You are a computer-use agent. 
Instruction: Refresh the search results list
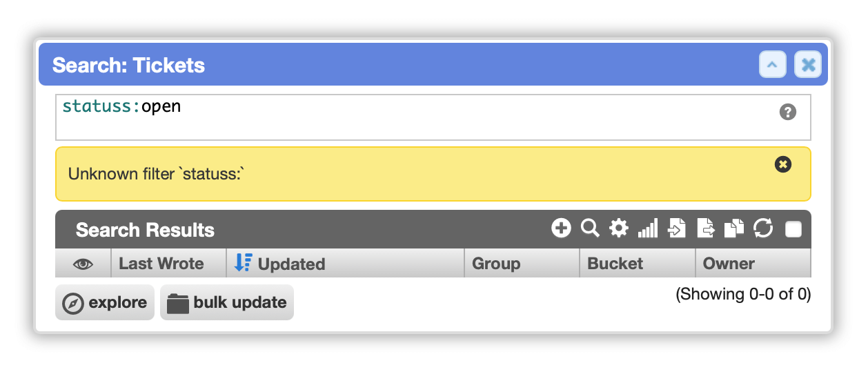[x=763, y=228]
